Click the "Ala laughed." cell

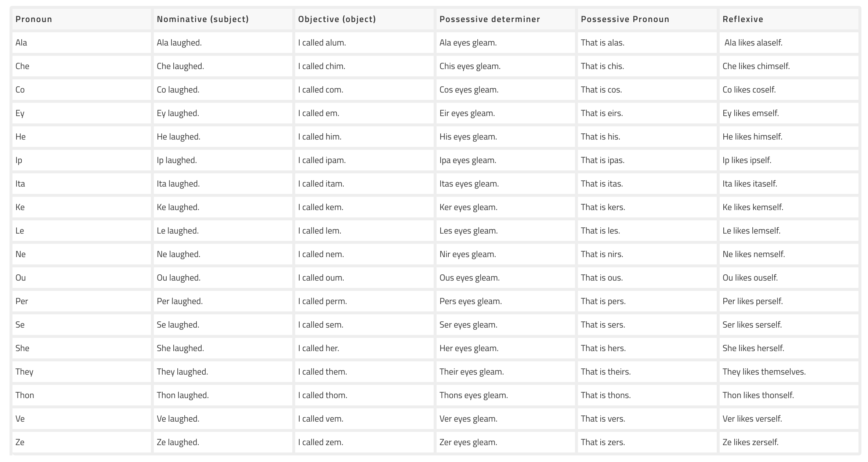[x=179, y=43]
